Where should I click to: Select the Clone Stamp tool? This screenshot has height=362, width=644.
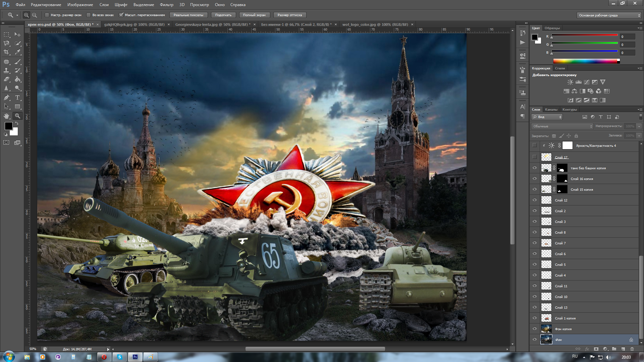tap(6, 70)
